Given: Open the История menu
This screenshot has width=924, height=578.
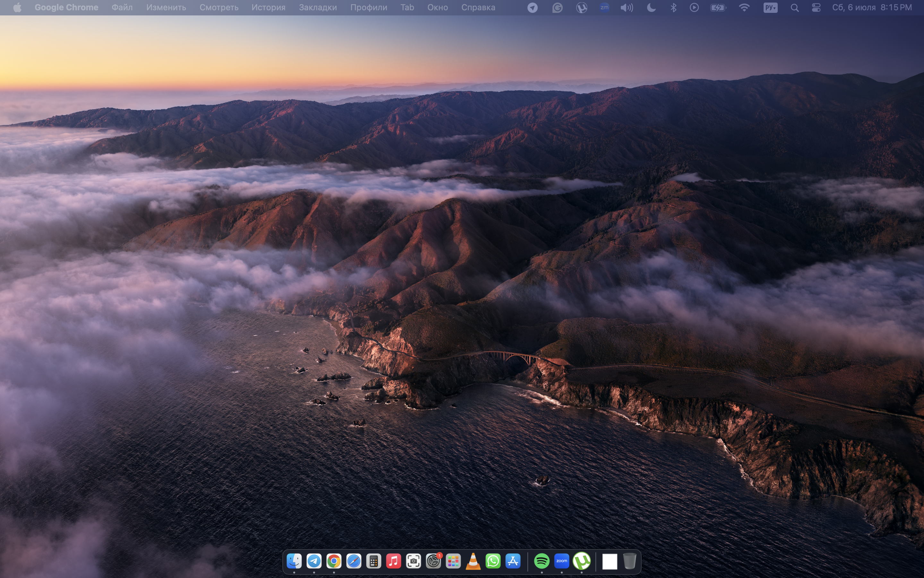Looking at the screenshot, I should pyautogui.click(x=269, y=7).
